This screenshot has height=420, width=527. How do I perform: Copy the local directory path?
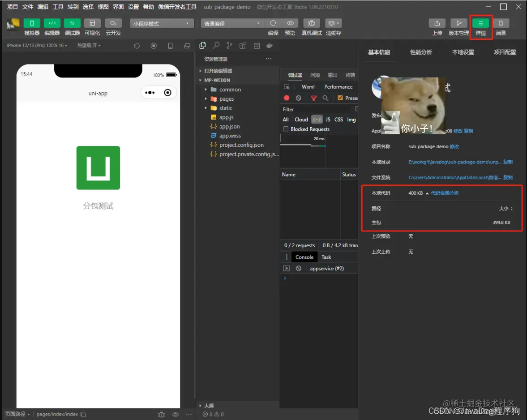508,162
